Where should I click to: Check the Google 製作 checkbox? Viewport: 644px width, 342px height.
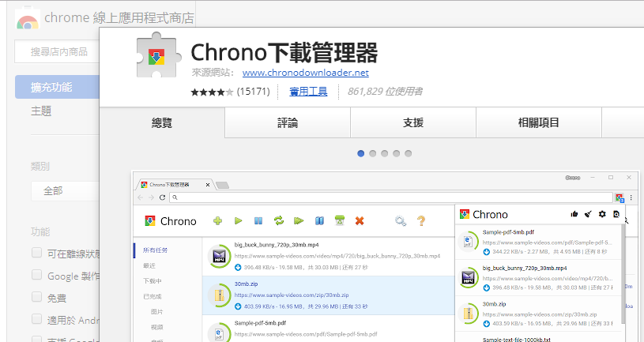(x=36, y=275)
